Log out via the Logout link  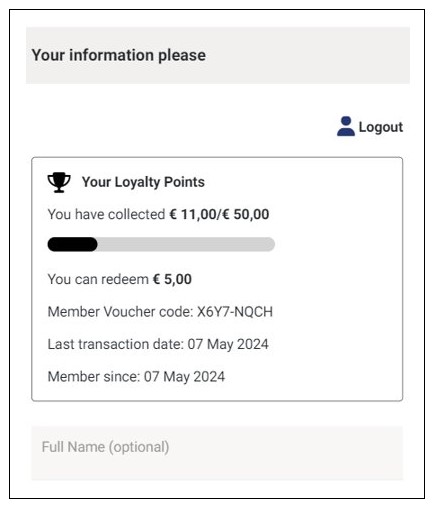[x=370, y=127]
